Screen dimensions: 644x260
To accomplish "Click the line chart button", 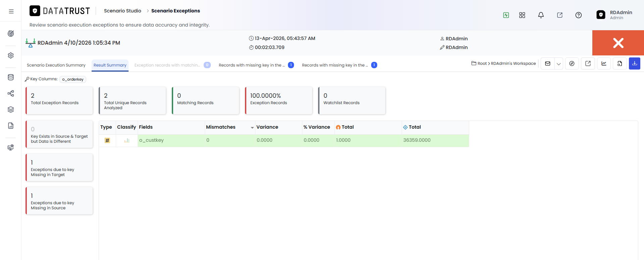I will tap(604, 63).
